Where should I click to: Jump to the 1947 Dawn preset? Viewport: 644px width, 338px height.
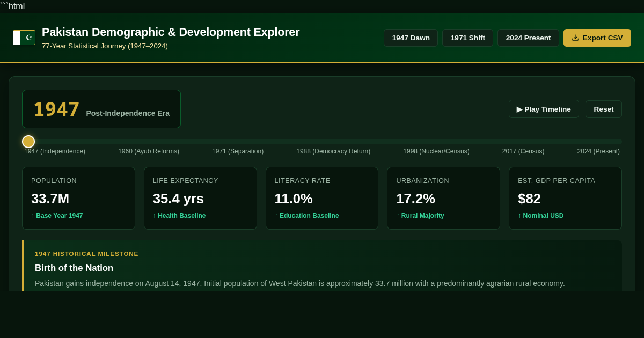[411, 38]
